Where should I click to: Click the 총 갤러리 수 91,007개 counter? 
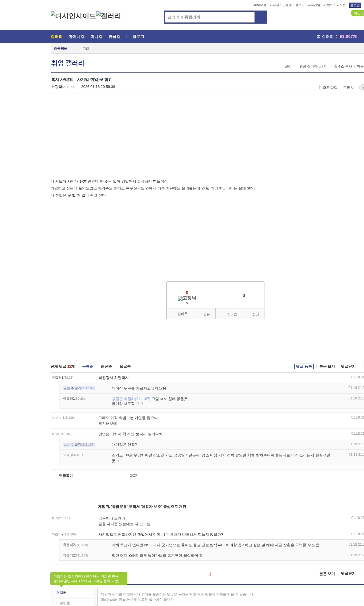click(x=337, y=36)
